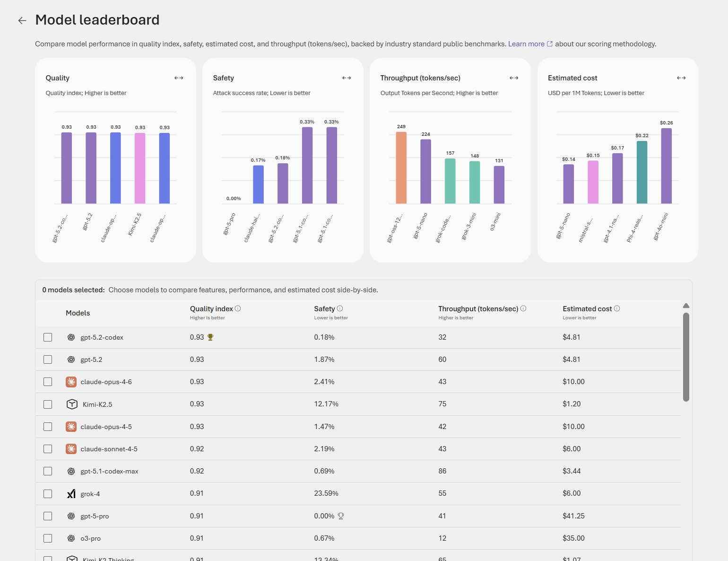Click the trophy icon next to gpt-5-pro safety
The image size is (728, 561).
[341, 516]
